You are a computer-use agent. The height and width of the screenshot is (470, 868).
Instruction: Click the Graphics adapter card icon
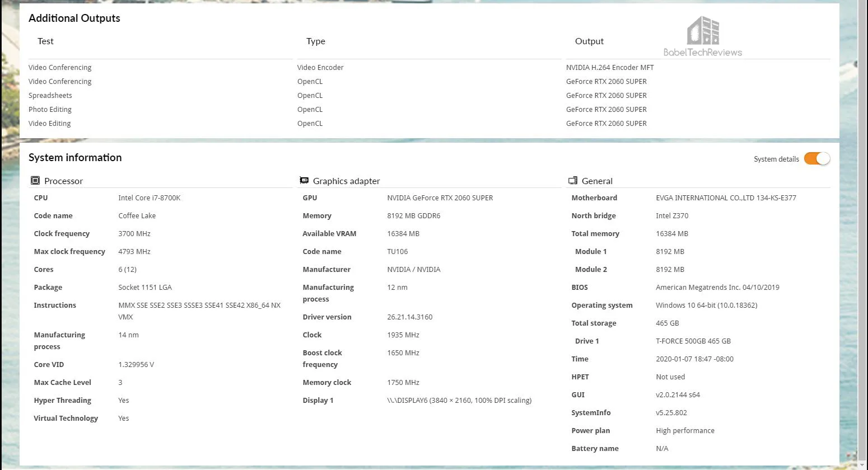pyautogui.click(x=304, y=181)
